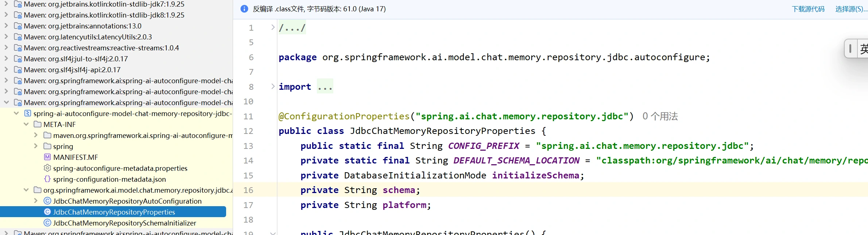
Task: Click the "英" input method indicator
Action: pos(864,49)
